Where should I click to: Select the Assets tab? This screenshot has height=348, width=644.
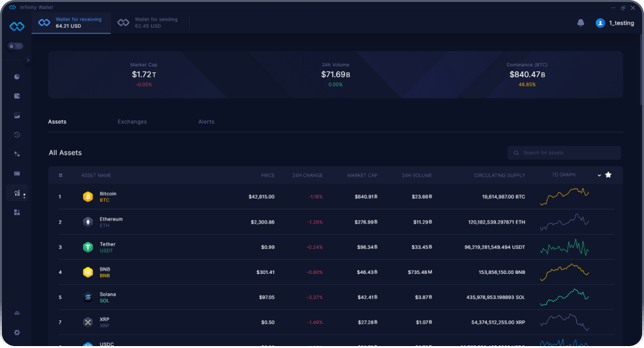pyautogui.click(x=57, y=122)
